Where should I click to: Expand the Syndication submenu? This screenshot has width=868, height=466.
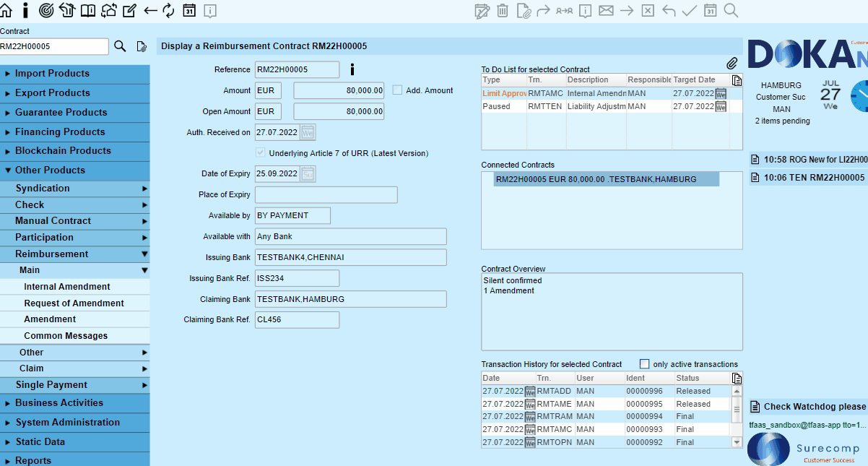75,189
